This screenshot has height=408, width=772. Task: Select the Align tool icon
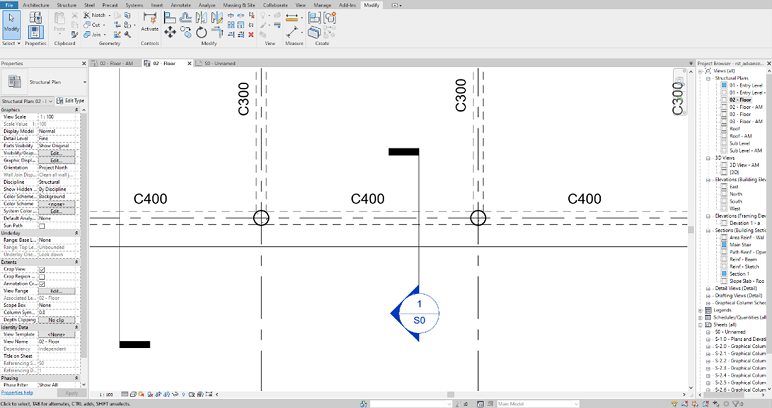[x=170, y=18]
